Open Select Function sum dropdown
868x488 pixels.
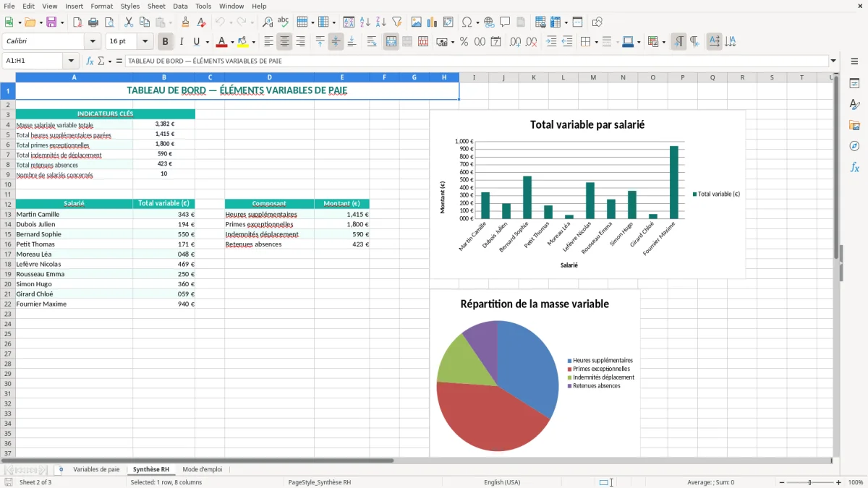110,61
